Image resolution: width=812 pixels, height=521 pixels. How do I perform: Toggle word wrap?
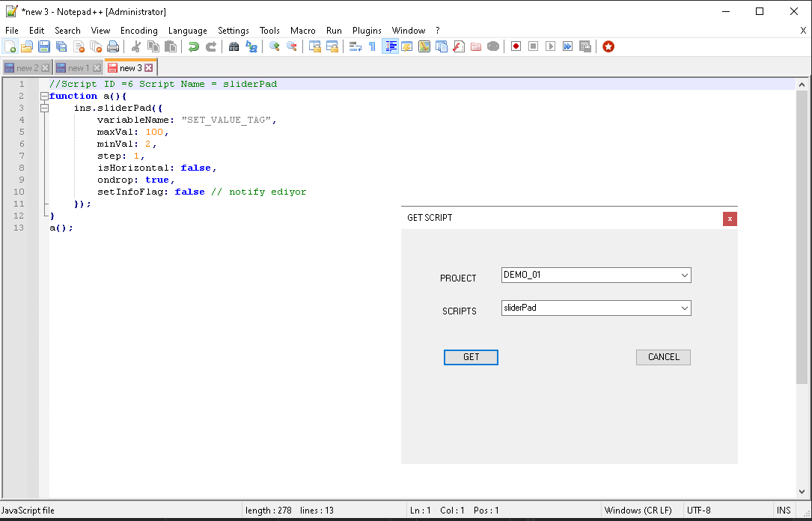355,46
